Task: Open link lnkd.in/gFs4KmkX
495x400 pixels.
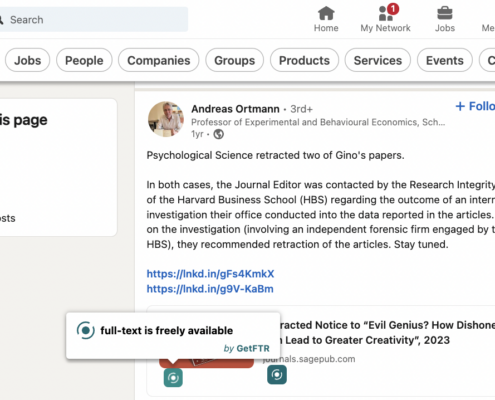Action: (210, 274)
